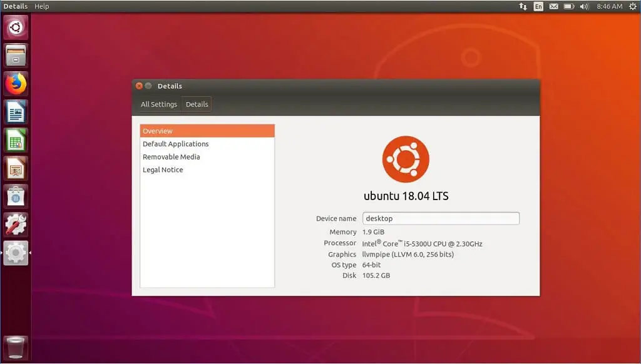
Task: Click the 8:46 AM clock
Action: coord(610,6)
